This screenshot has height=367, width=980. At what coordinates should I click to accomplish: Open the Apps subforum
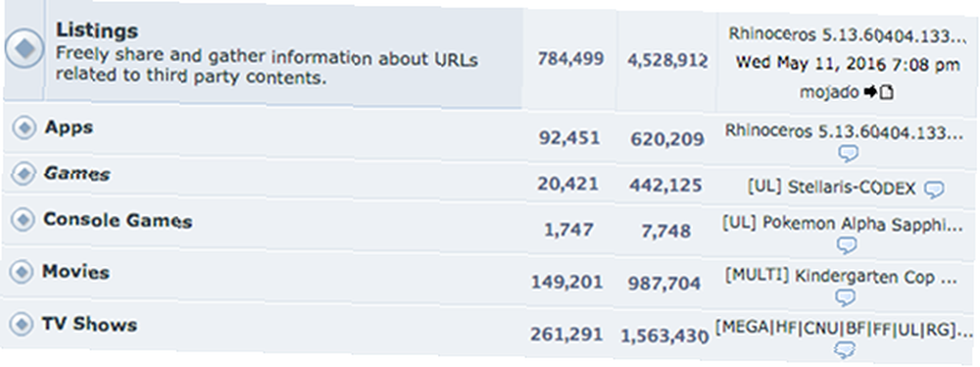point(69,128)
